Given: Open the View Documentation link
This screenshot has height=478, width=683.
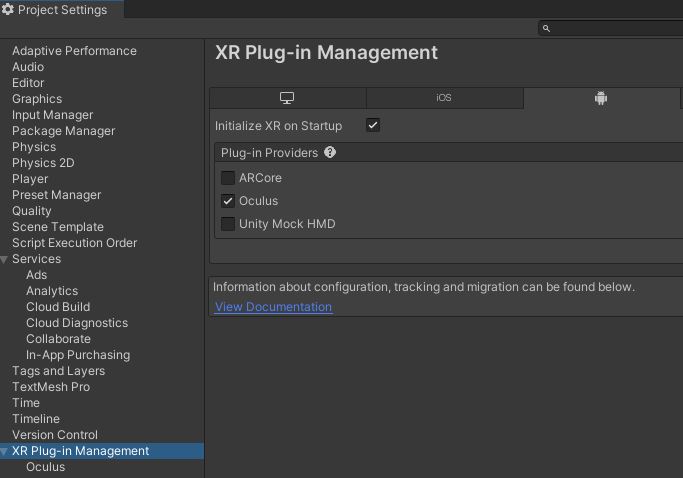Looking at the screenshot, I should [274, 307].
